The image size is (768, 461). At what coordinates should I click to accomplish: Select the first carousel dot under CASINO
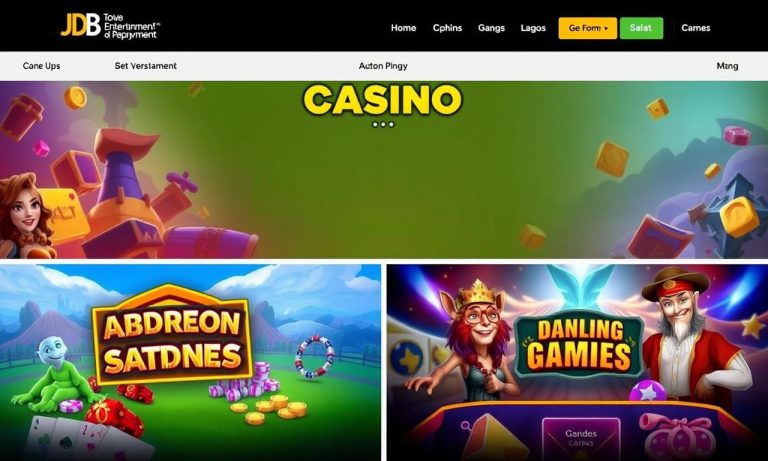click(375, 124)
